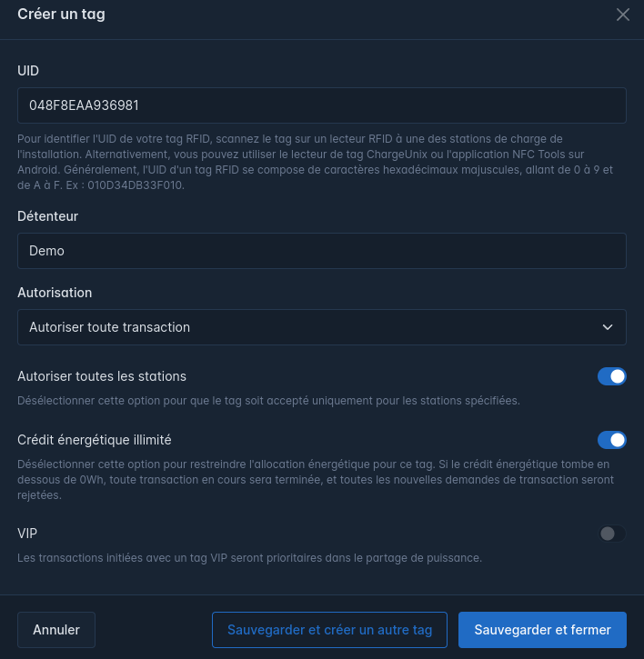Screen dimensions: 644x659
Task: Click the UID field containing 048F8EAA936981
Action: pyautogui.click(x=322, y=105)
